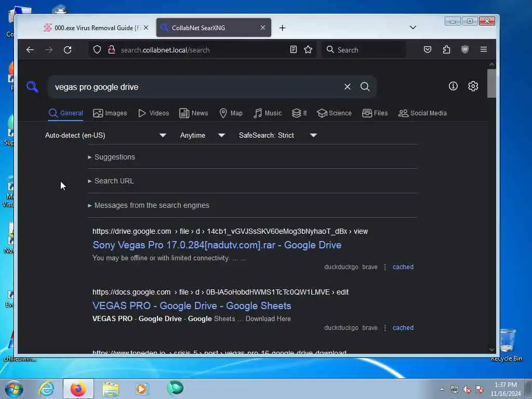532x399 pixels.
Task: Select the Images search category
Action: (110, 113)
